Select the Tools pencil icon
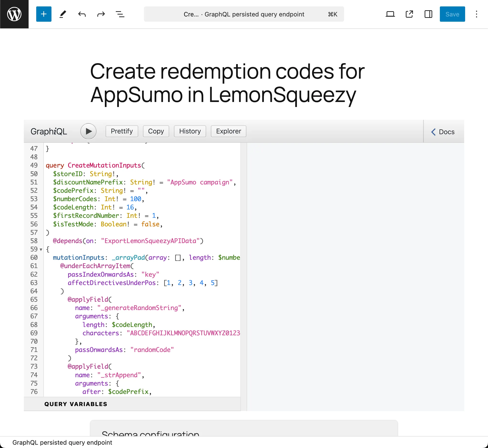Image resolution: width=488 pixels, height=448 pixels. point(63,14)
